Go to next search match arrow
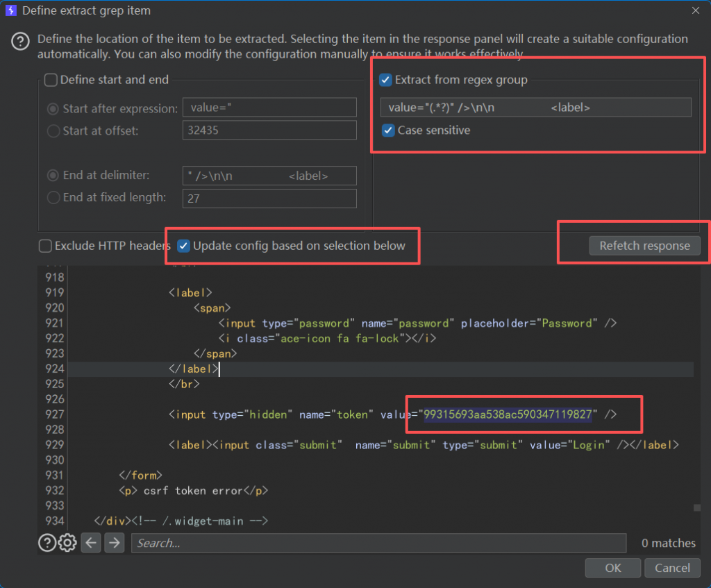711x588 pixels. pyautogui.click(x=114, y=543)
